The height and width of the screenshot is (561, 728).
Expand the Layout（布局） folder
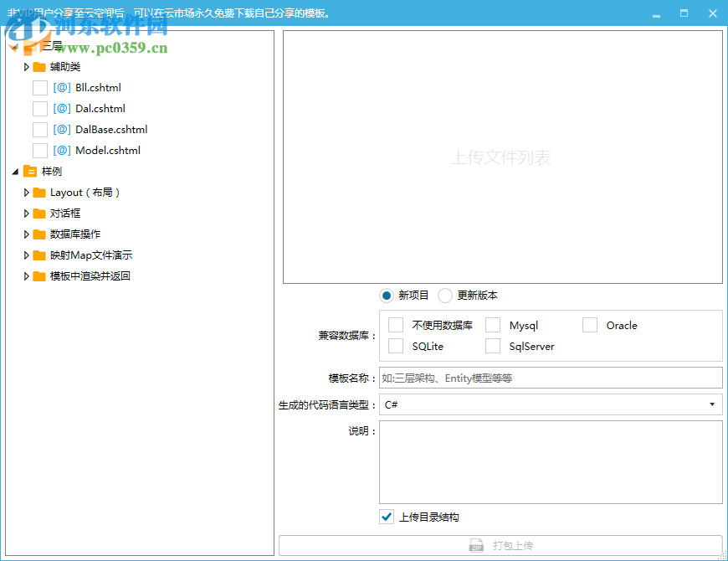click(27, 193)
